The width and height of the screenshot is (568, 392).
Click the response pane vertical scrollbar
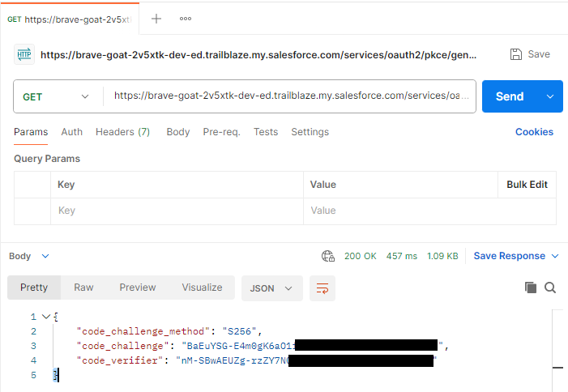(x=557, y=351)
